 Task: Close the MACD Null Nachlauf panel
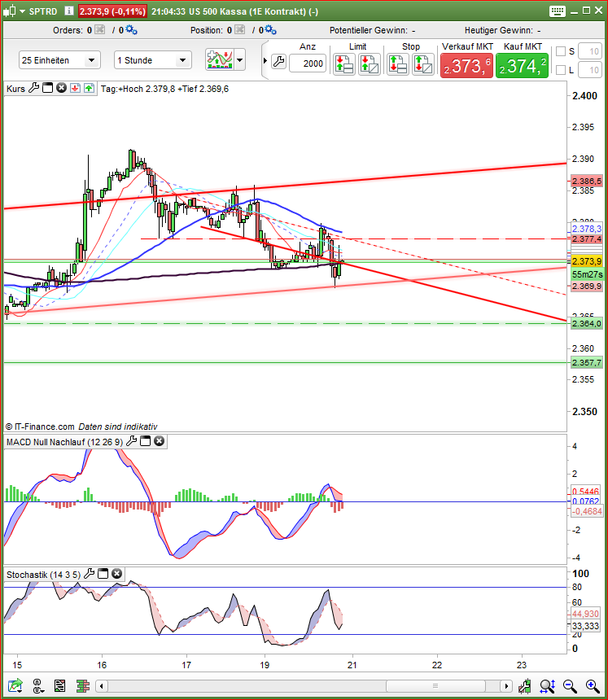(159, 441)
